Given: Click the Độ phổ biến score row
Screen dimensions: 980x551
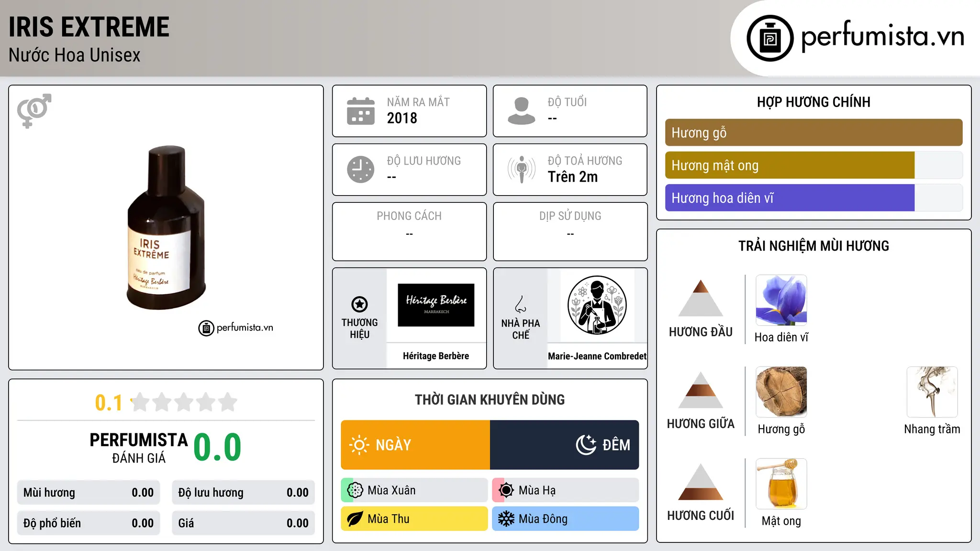Looking at the screenshot, I should pos(89,523).
